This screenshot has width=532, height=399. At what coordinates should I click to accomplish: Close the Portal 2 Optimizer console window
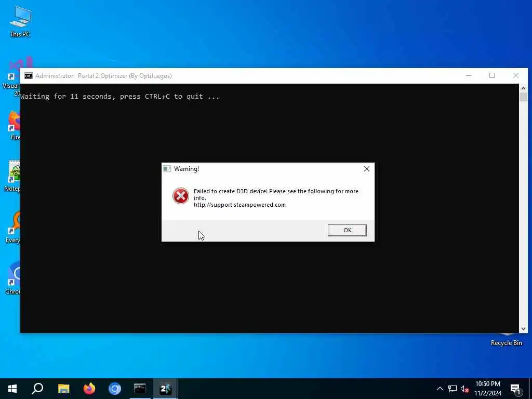pos(516,76)
